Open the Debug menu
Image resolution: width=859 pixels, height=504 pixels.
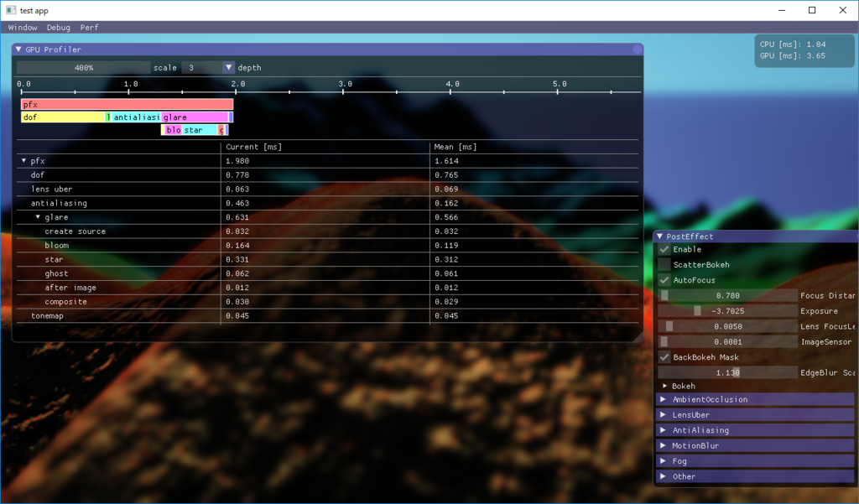58,28
